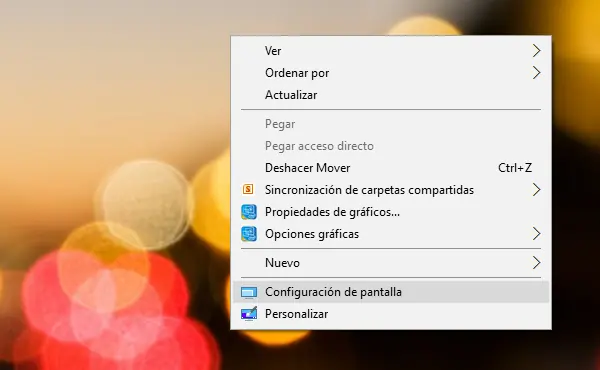
Task: Click the Personalizar paintbrush icon
Action: [249, 314]
